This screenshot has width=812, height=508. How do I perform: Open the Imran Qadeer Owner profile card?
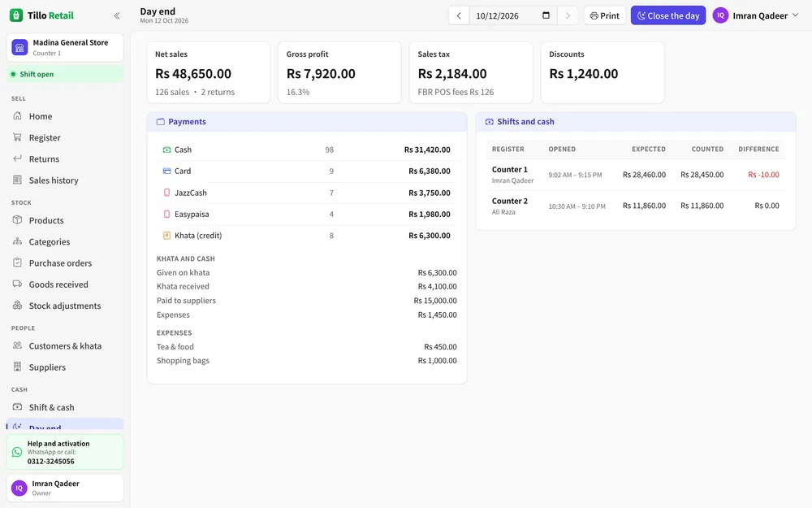(65, 488)
